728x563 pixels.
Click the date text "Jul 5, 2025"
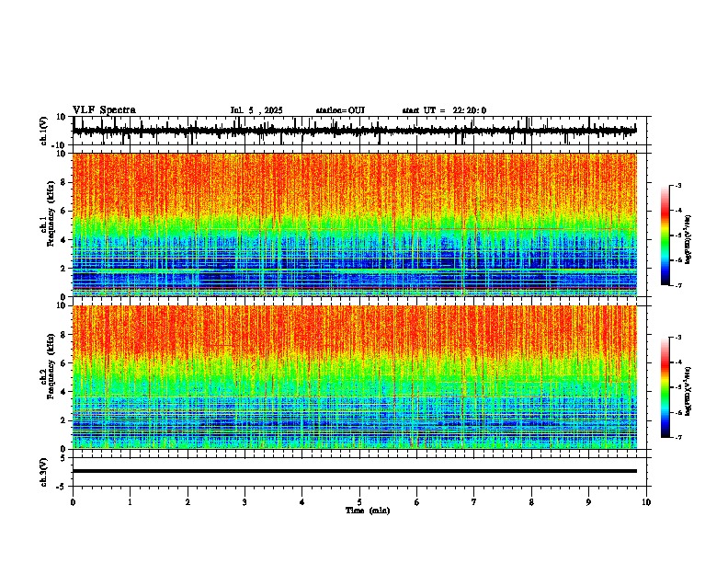click(x=256, y=110)
